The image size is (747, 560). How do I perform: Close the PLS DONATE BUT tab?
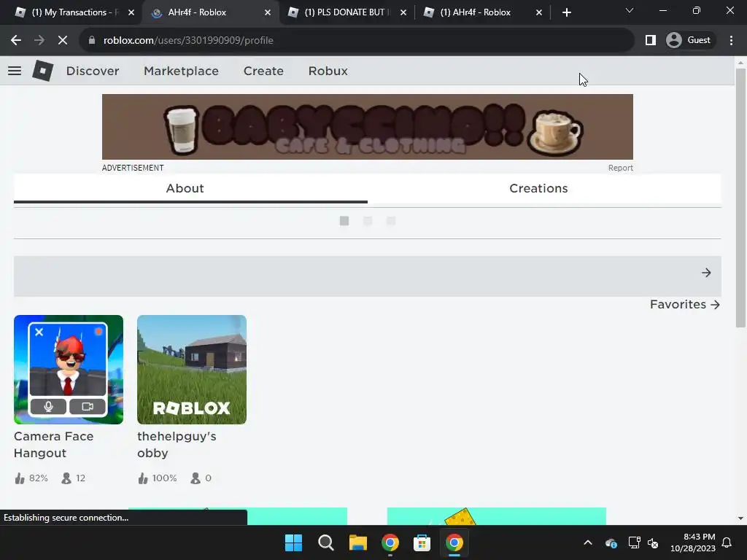[403, 13]
